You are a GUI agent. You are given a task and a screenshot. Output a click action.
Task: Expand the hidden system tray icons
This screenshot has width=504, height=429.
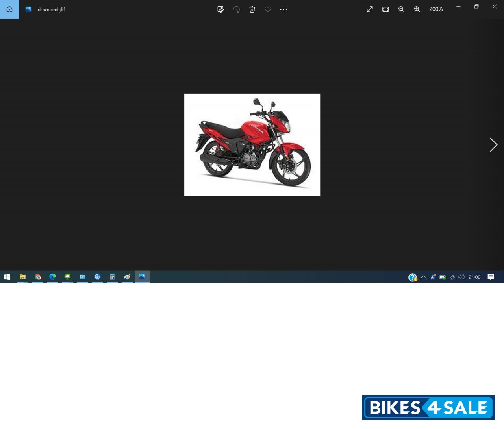pos(424,277)
